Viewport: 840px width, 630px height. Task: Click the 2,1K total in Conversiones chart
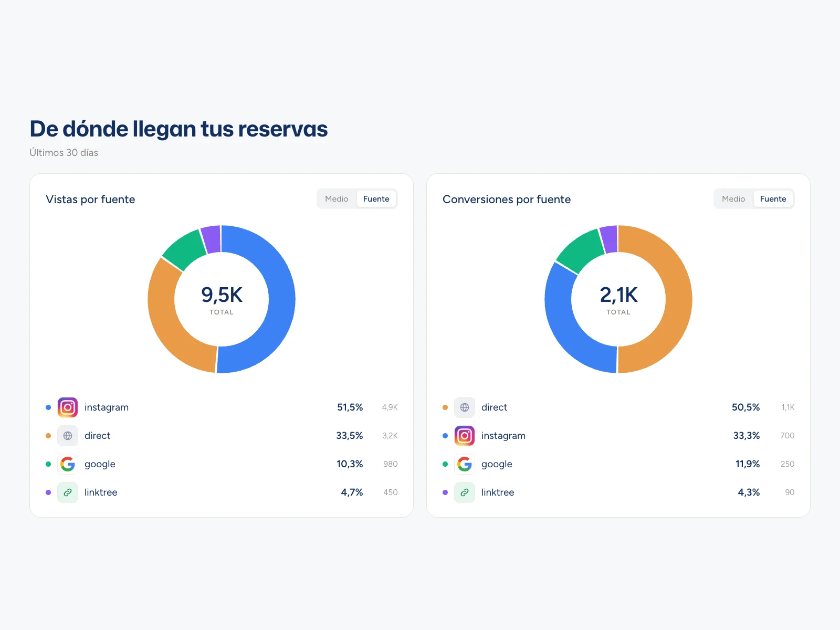point(618,295)
